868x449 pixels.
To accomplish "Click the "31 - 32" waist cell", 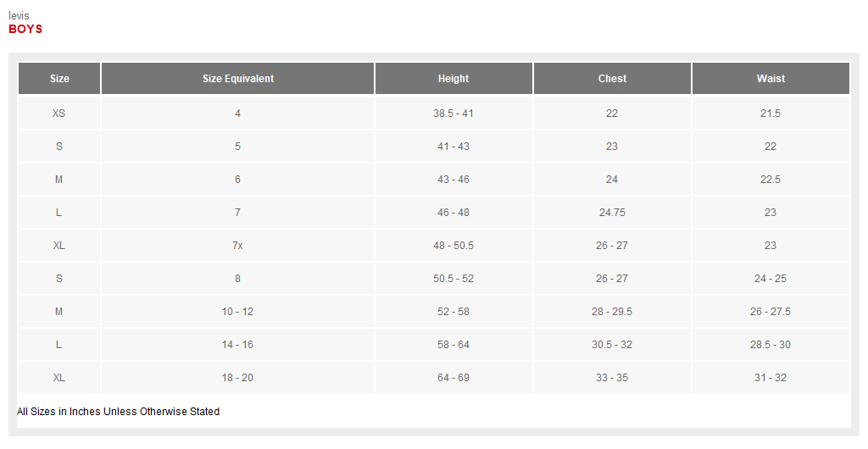I will pyautogui.click(x=771, y=378).
